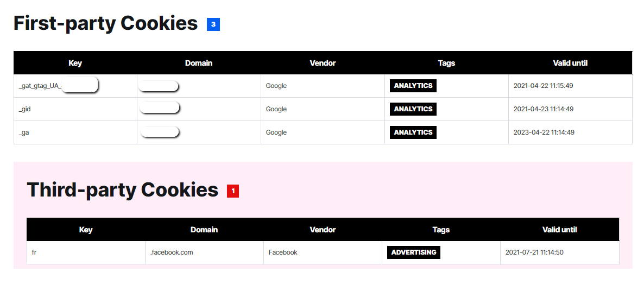Click ANALYTICS tag in _gat_gtag row
644x285 pixels.
point(413,86)
